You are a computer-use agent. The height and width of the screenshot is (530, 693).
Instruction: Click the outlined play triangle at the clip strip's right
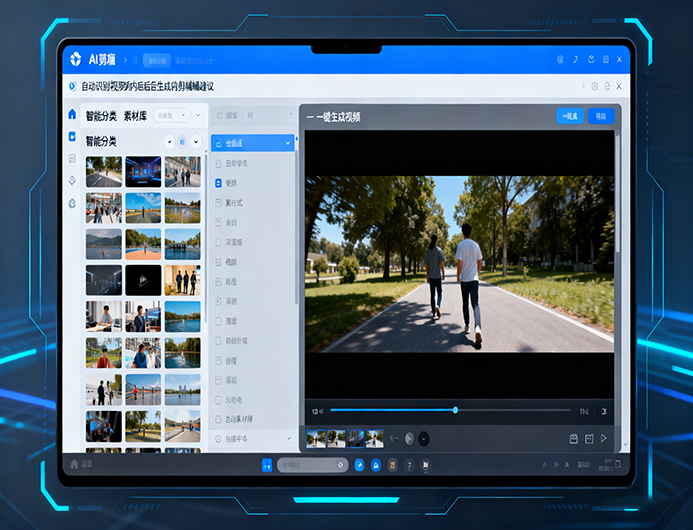604,438
